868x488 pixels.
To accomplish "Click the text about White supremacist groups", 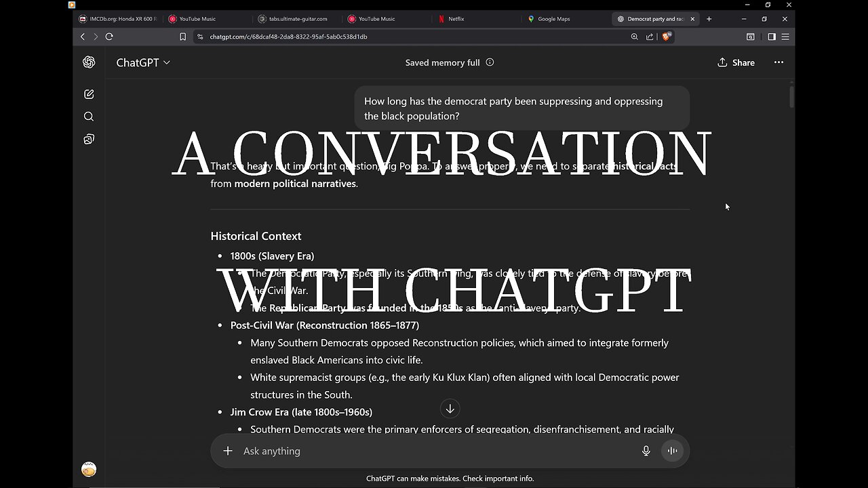I will [x=465, y=386].
